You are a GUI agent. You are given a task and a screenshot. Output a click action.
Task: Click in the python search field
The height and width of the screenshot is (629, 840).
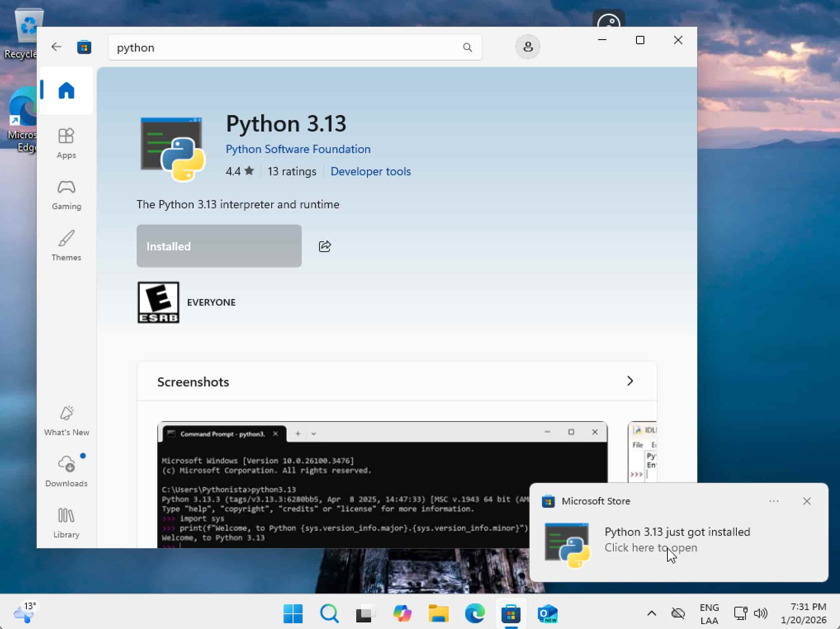(285, 47)
